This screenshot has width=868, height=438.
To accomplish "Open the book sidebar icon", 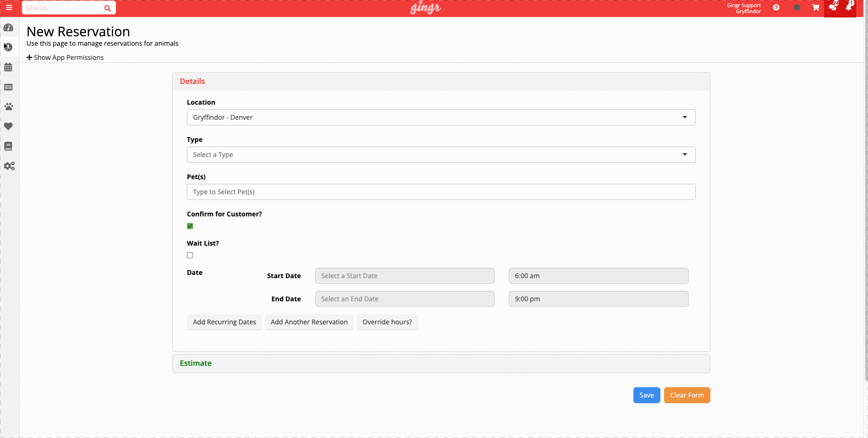I will point(8,146).
